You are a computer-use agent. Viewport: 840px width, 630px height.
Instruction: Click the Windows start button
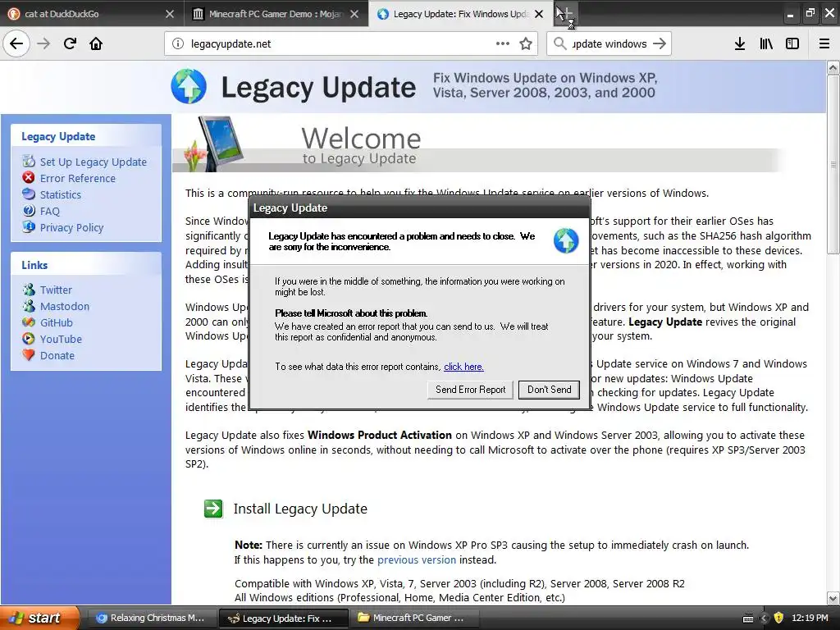click(39, 618)
